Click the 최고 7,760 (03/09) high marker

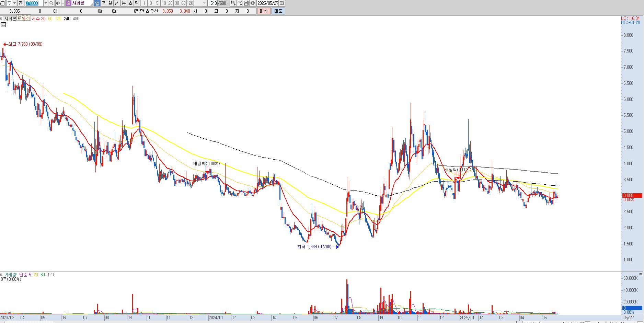pyautogui.click(x=23, y=44)
